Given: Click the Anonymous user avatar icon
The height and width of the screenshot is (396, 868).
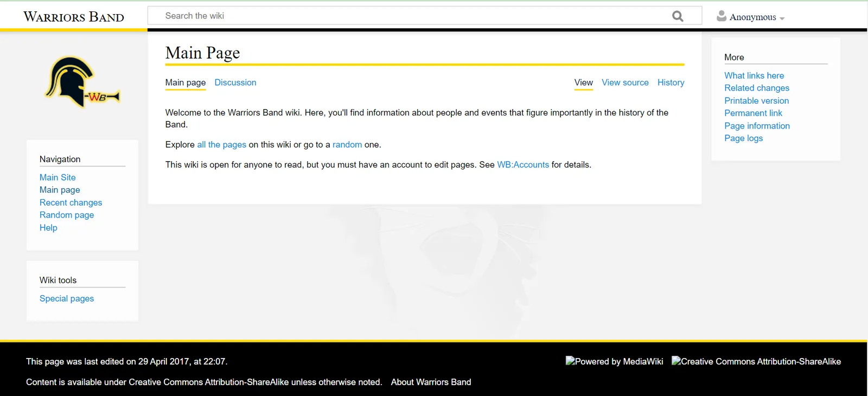Looking at the screenshot, I should 721,16.
